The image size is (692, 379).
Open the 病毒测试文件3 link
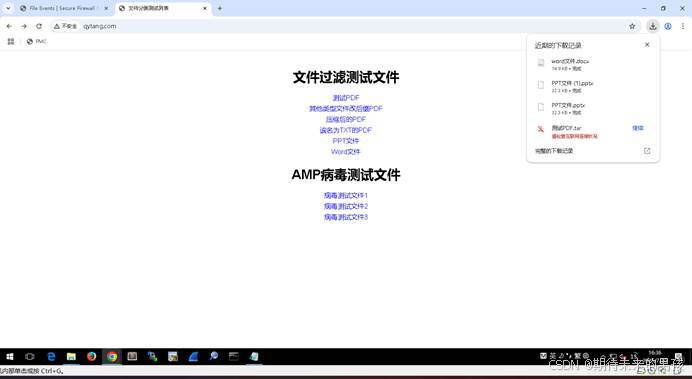(346, 217)
